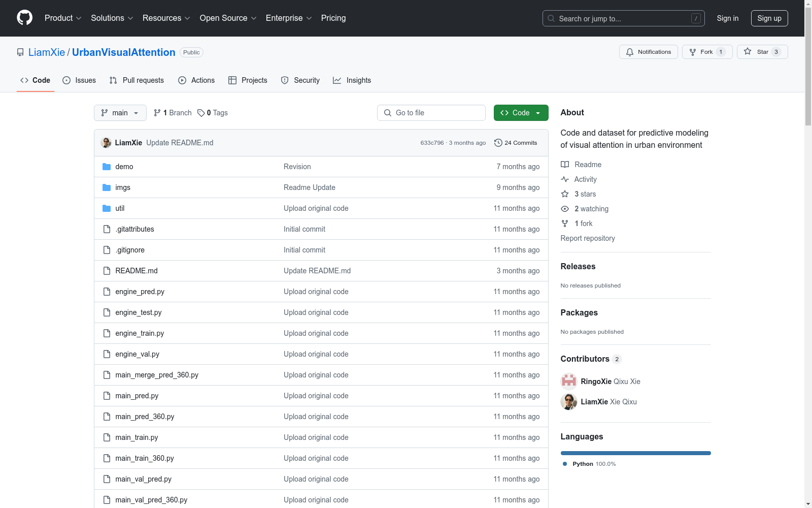Click the file icon beside engine_pred.py

(107, 292)
